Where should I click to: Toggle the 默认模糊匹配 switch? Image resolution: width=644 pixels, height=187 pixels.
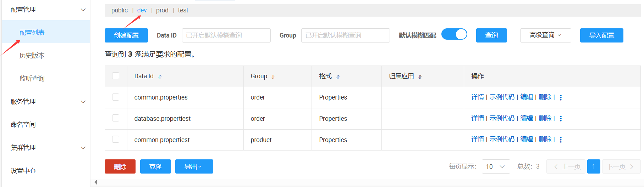(454, 34)
